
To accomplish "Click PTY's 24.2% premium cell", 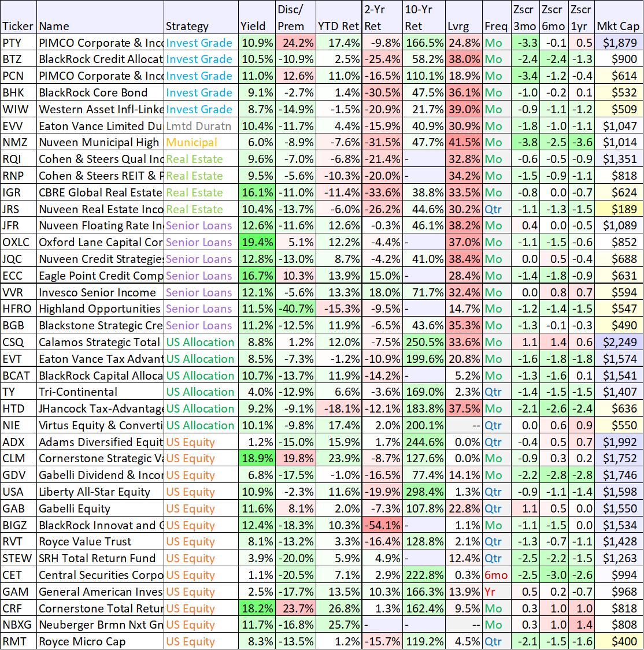I will point(295,43).
